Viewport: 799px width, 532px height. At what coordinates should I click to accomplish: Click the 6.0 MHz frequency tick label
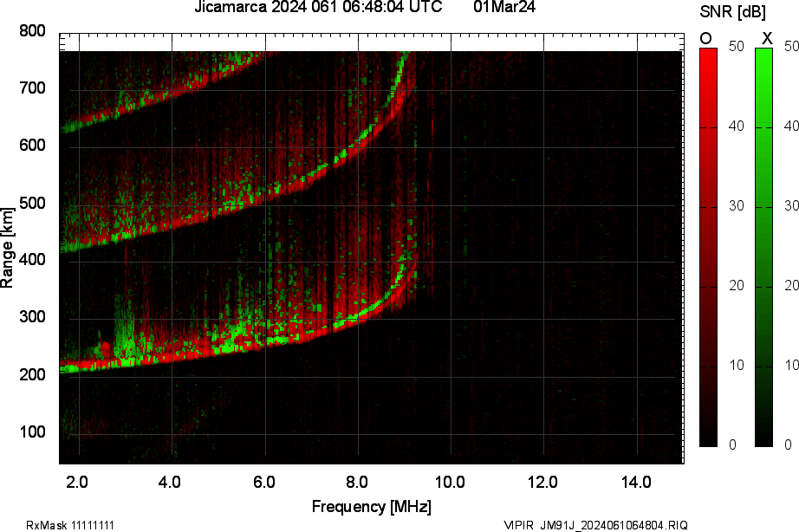coord(264,482)
